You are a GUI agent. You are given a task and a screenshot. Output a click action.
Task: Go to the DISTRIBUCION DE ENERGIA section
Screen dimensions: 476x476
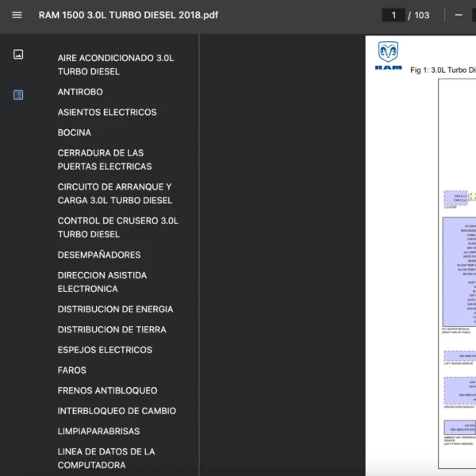point(115,309)
